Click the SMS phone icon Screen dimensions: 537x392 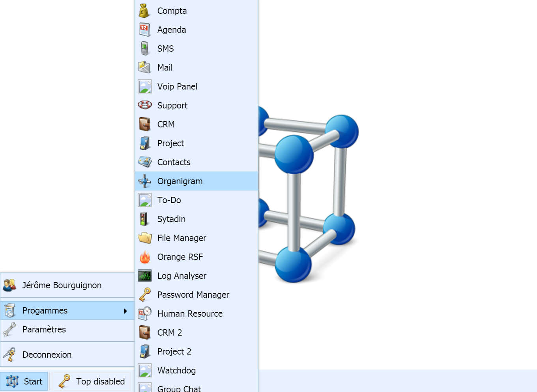[x=144, y=49]
